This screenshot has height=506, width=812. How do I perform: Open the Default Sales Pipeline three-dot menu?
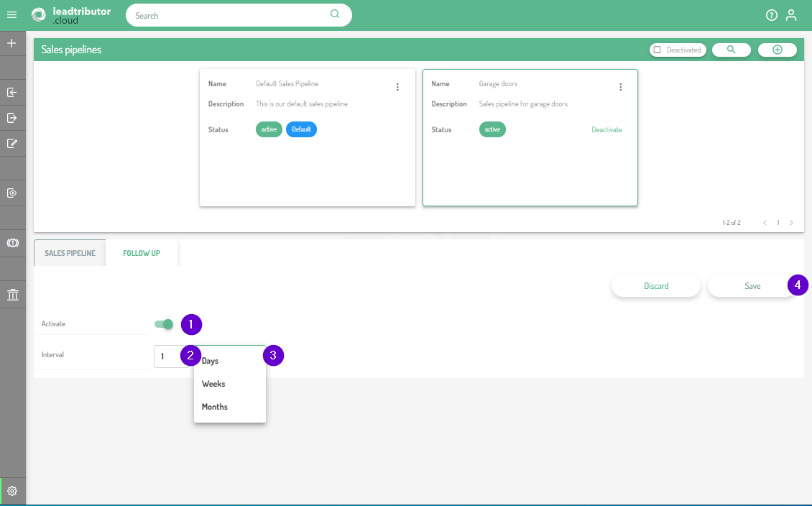[397, 87]
